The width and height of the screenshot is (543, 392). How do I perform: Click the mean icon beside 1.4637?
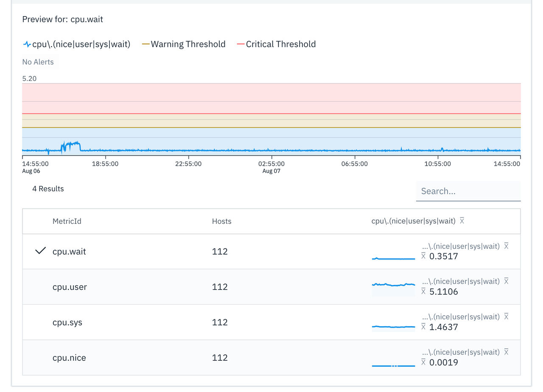(423, 327)
